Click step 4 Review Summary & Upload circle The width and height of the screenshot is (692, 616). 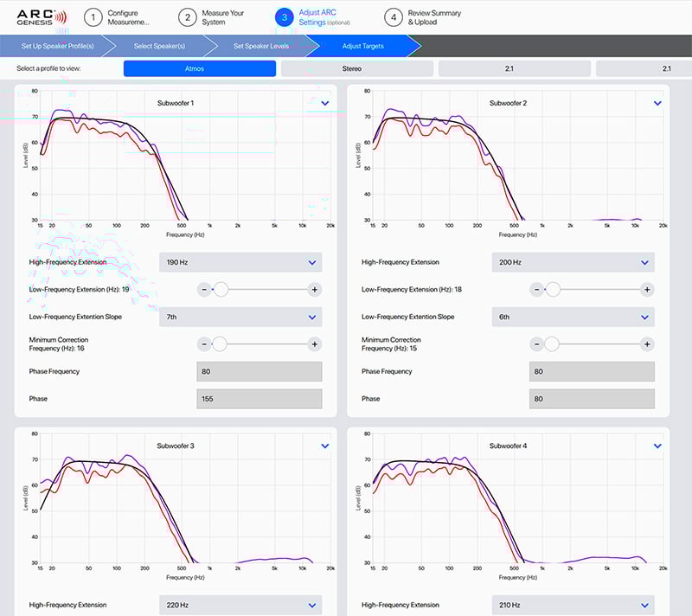click(394, 17)
